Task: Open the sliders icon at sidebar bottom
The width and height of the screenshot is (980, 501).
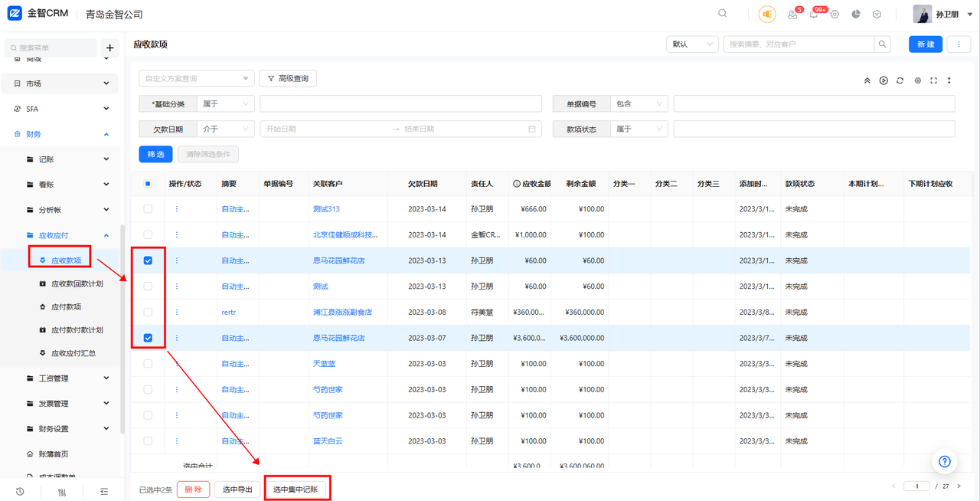Action: [62, 491]
